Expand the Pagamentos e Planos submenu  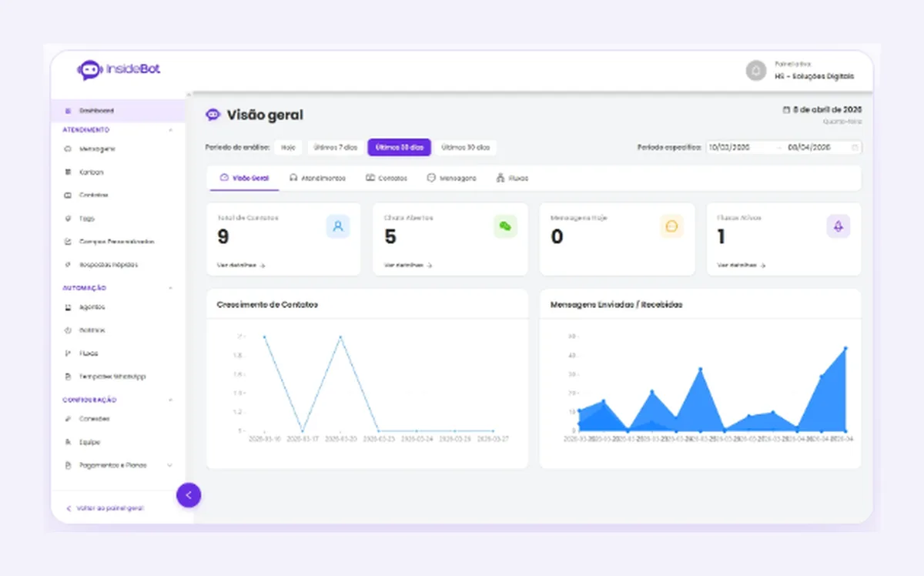pyautogui.click(x=169, y=466)
